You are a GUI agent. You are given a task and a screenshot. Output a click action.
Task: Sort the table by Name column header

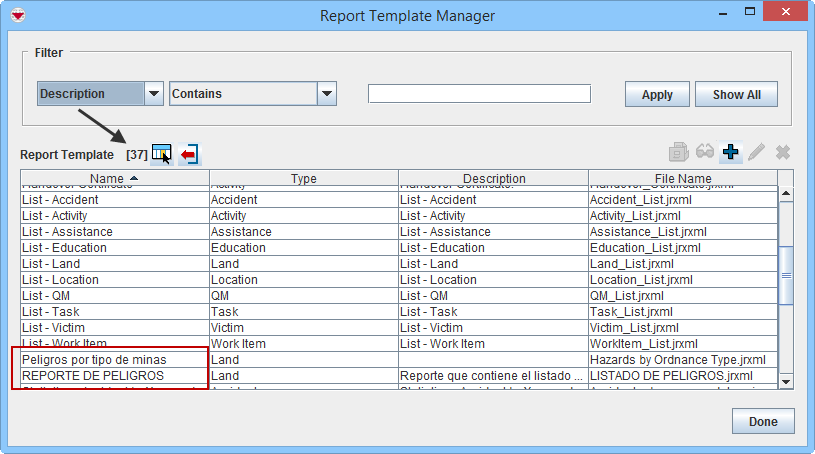click(114, 179)
